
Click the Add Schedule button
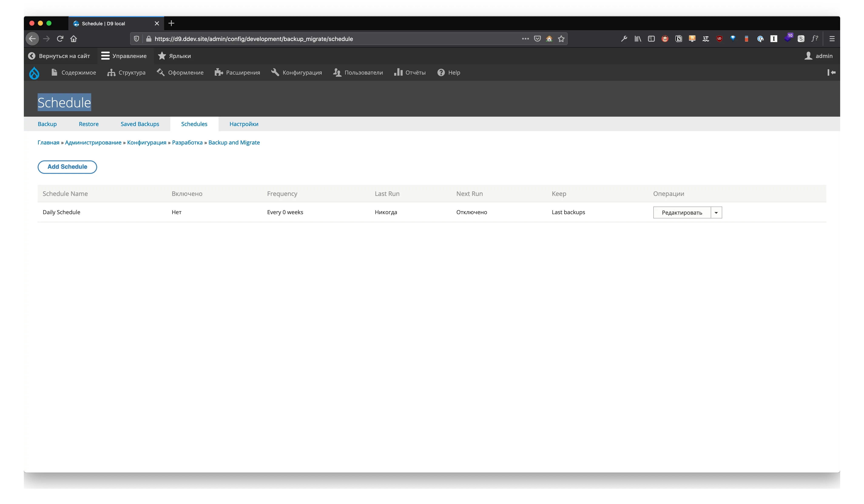click(x=67, y=167)
